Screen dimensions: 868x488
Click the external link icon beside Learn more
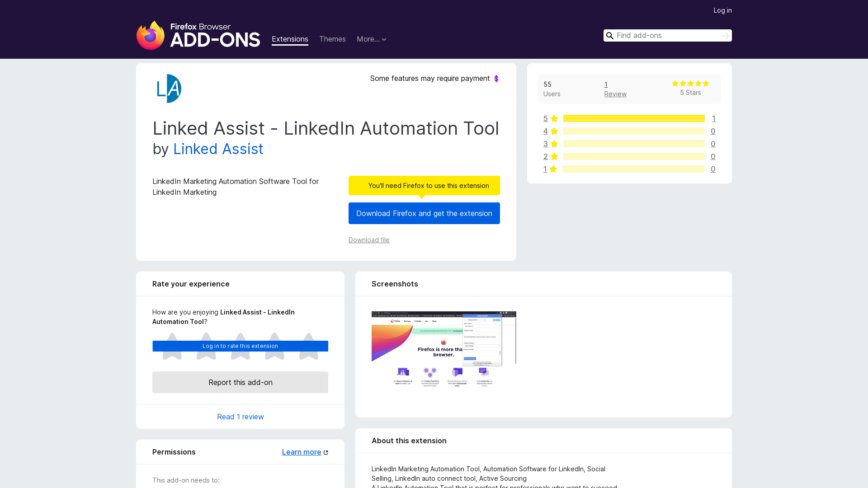point(326,452)
